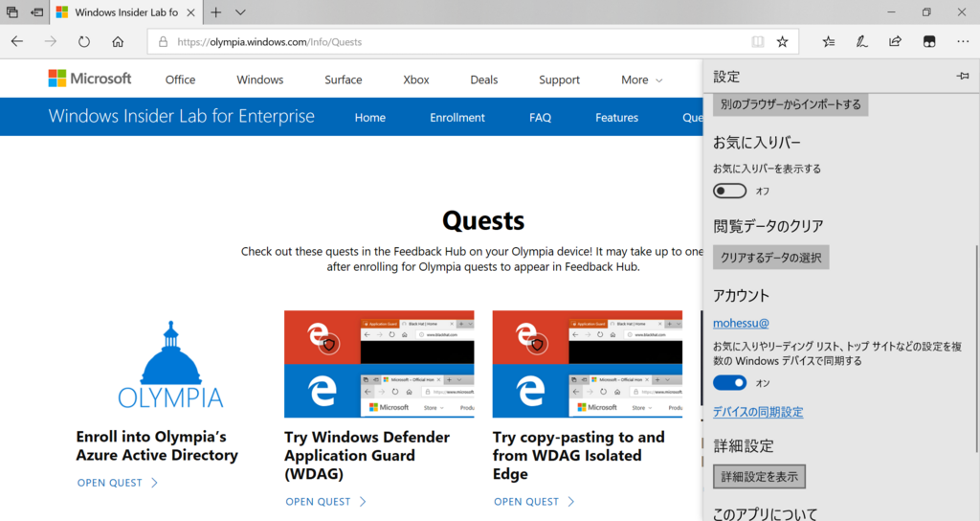
Task: Open quest for Enroll into Olympia's Azure AD
Action: click(118, 483)
